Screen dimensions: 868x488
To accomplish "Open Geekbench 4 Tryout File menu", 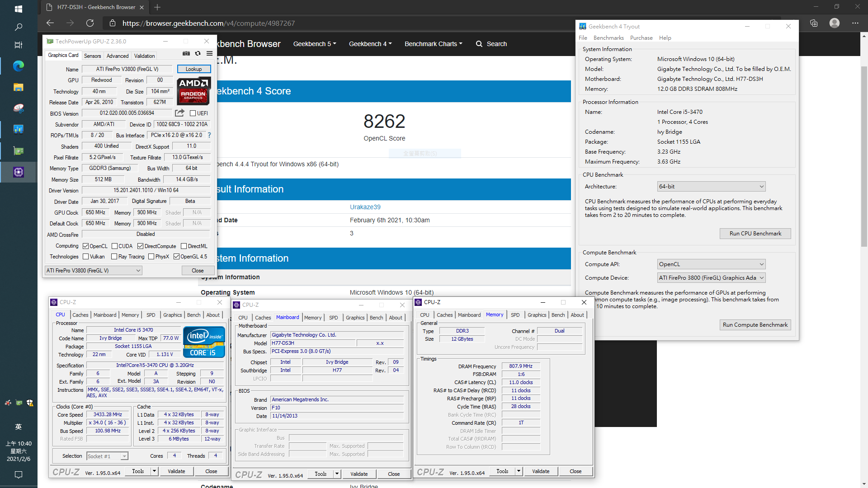I will pyautogui.click(x=583, y=38).
